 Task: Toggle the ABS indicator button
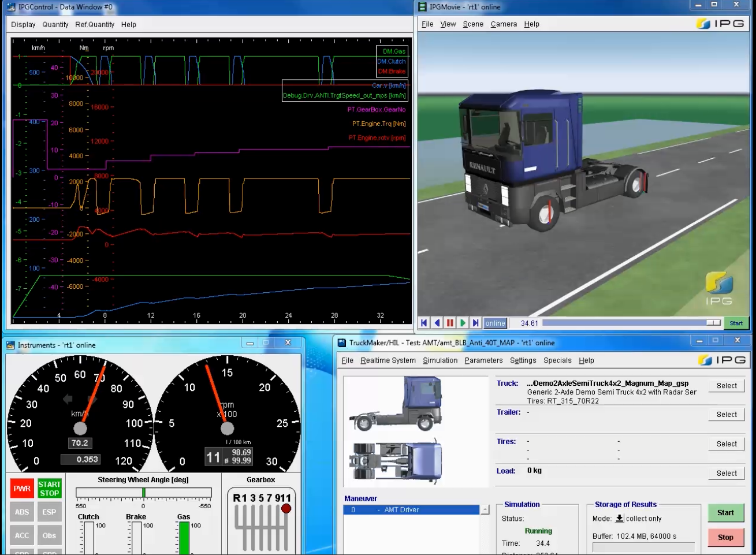pos(22,512)
